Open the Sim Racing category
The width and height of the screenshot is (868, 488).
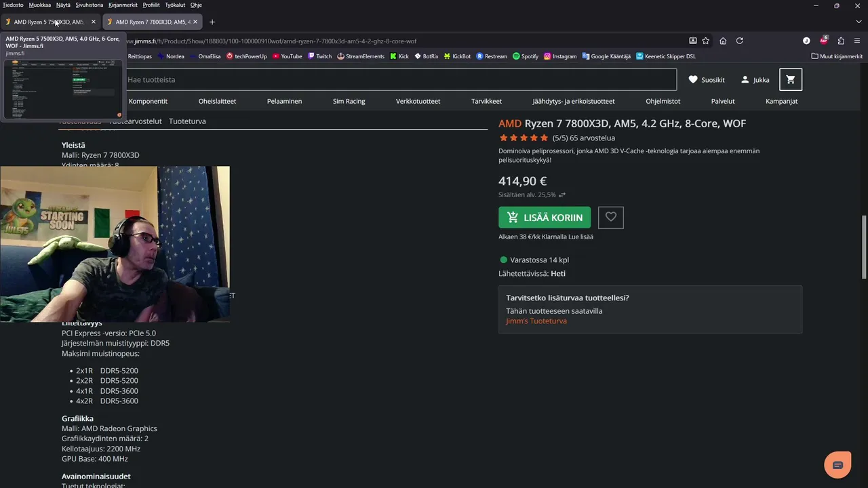click(x=349, y=101)
